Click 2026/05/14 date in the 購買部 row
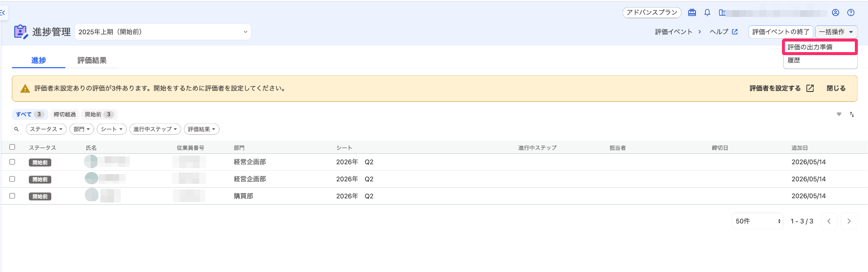Viewport: 868px width, 272px height. [809, 196]
